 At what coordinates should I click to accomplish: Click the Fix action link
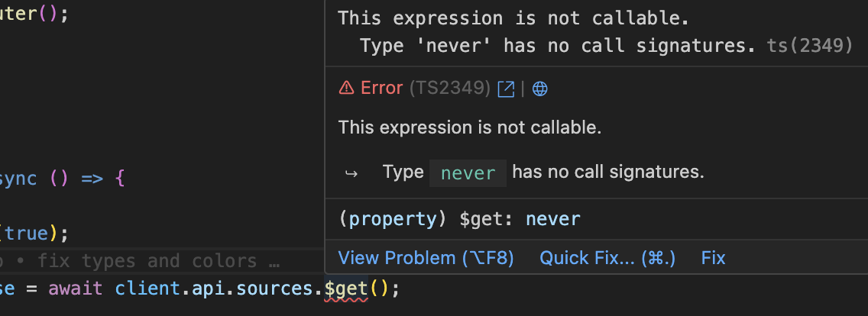tap(713, 258)
